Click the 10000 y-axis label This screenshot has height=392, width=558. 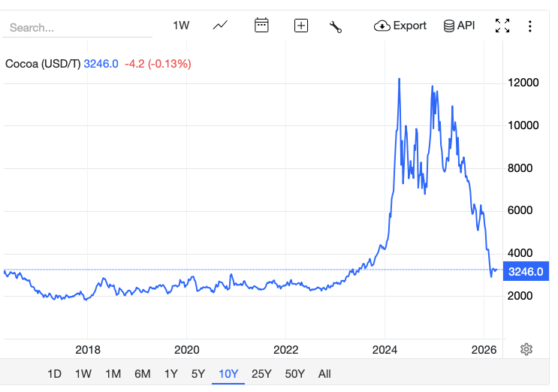pos(523,125)
